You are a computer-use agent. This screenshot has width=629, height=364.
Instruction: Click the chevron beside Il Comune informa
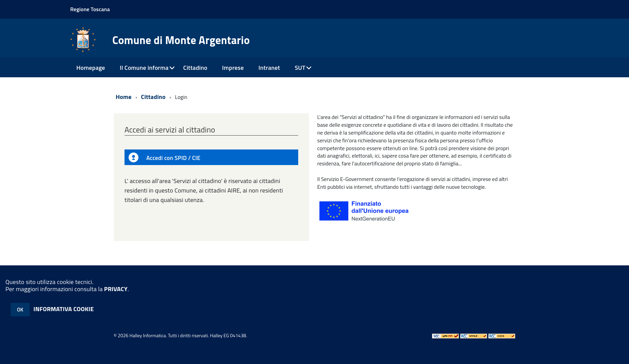(x=172, y=68)
